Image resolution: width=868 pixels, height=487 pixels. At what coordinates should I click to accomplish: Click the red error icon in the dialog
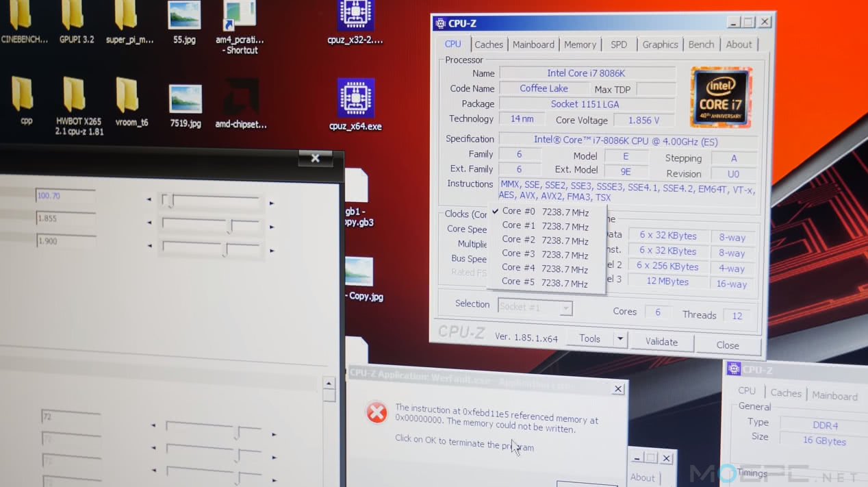[x=376, y=412]
